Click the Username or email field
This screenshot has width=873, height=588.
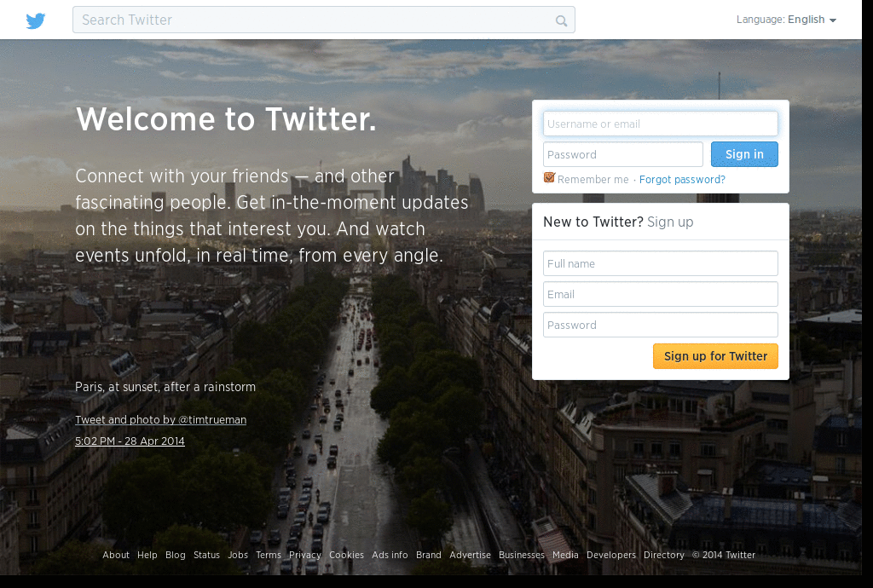661,124
